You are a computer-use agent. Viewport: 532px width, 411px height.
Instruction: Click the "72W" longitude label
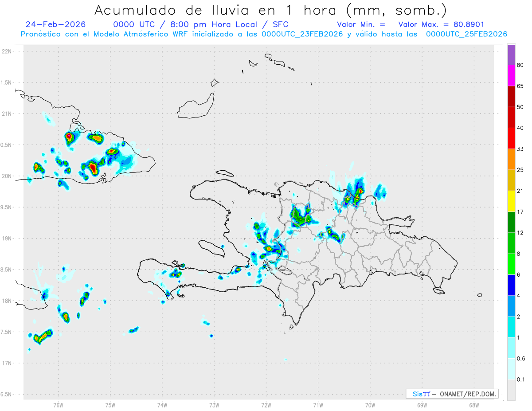coord(266,405)
